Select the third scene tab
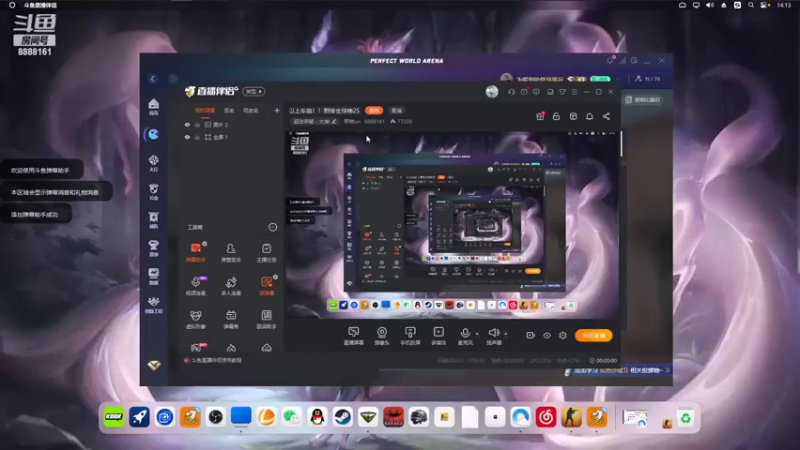The width and height of the screenshot is (800, 450). click(251, 110)
